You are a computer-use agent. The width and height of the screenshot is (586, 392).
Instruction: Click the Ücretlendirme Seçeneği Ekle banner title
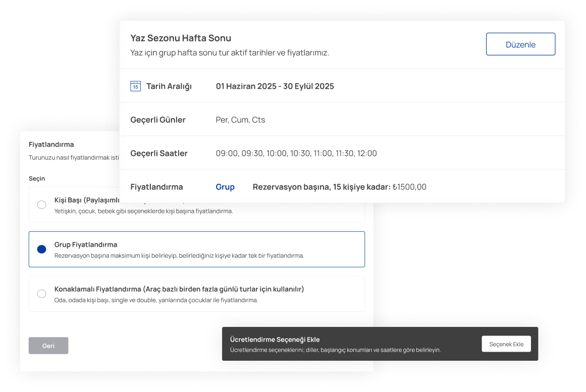point(275,340)
